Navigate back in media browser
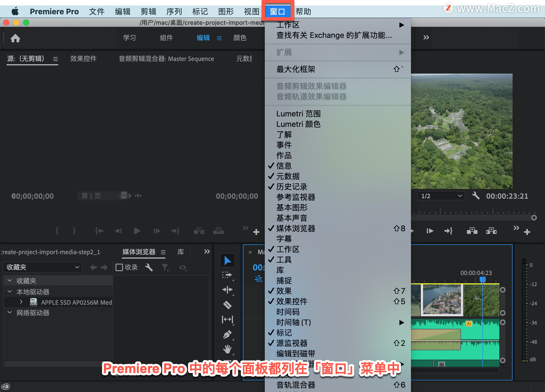The height and width of the screenshot is (392, 545). pyautogui.click(x=93, y=267)
